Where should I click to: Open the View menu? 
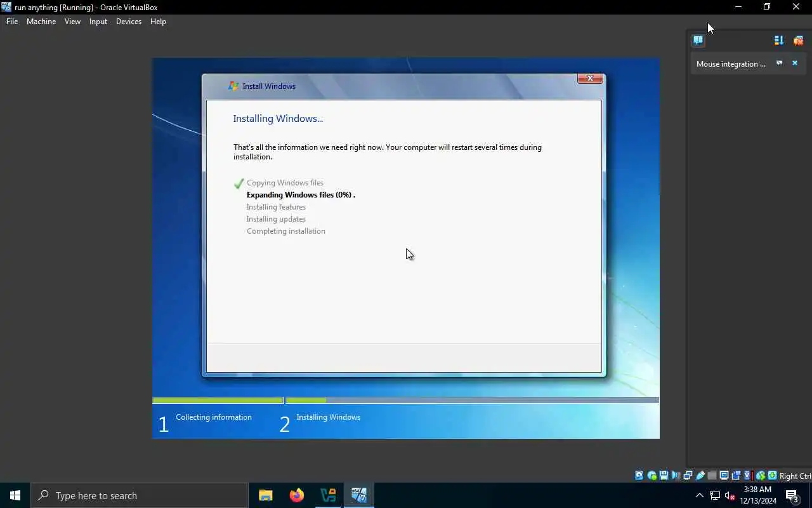click(x=72, y=21)
